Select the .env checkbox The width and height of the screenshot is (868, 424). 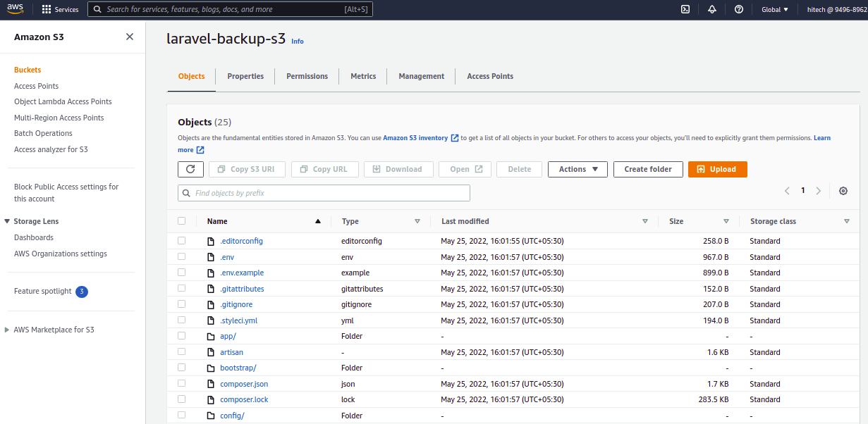pos(182,256)
